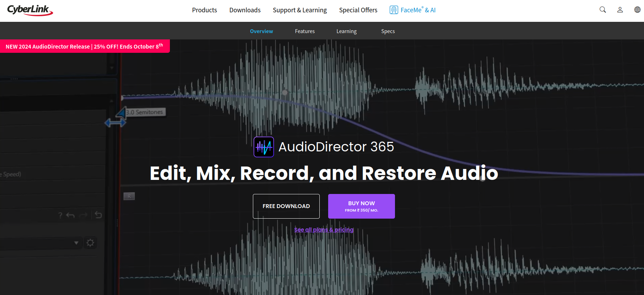
Task: Switch to the Specs tab
Action: tap(388, 31)
